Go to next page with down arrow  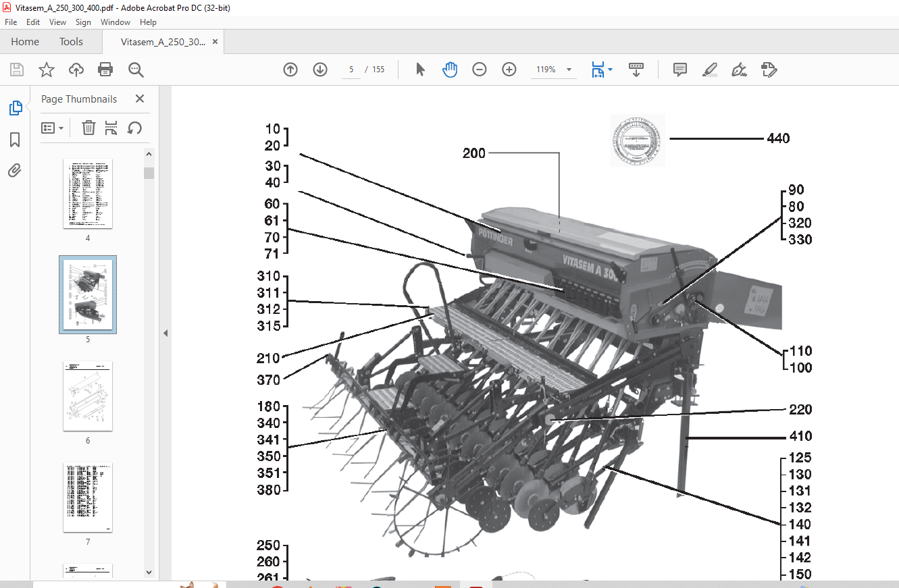click(320, 70)
